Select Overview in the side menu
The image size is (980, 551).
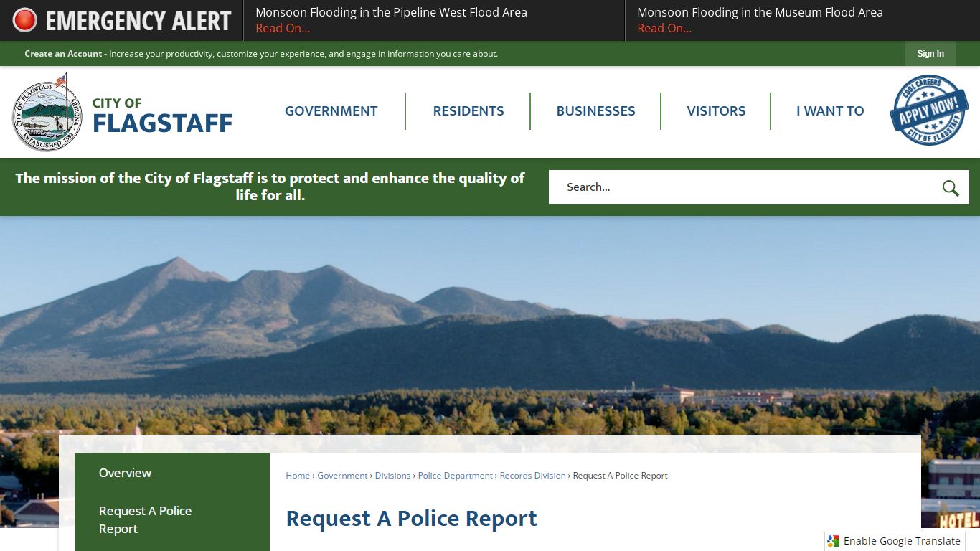pos(172,473)
